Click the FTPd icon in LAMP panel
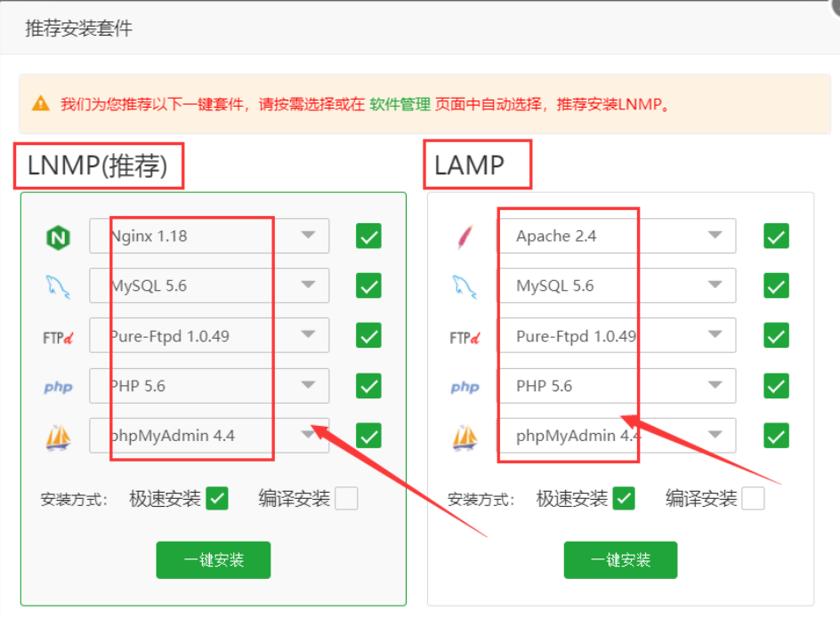Image resolution: width=840 pixels, height=619 pixels. click(x=465, y=338)
